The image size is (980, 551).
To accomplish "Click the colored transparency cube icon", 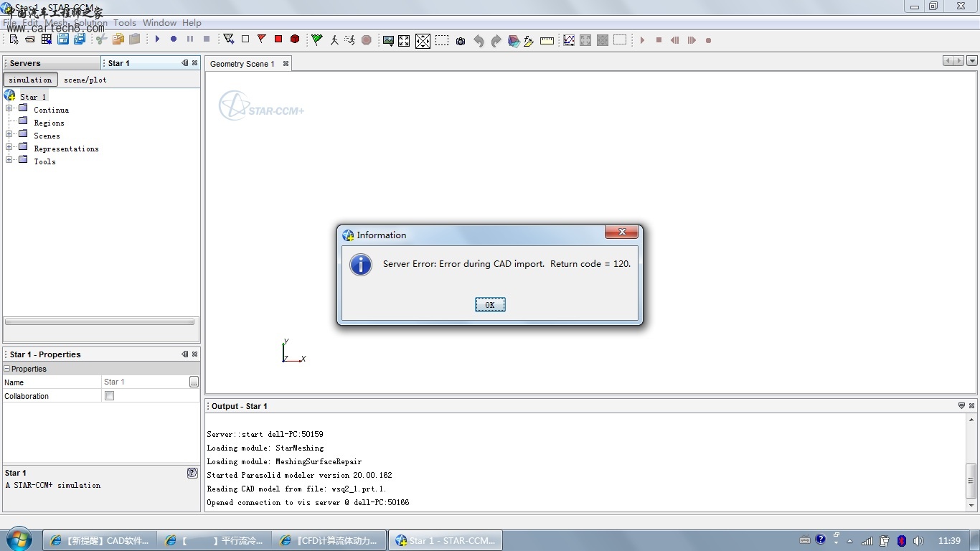I will (514, 41).
